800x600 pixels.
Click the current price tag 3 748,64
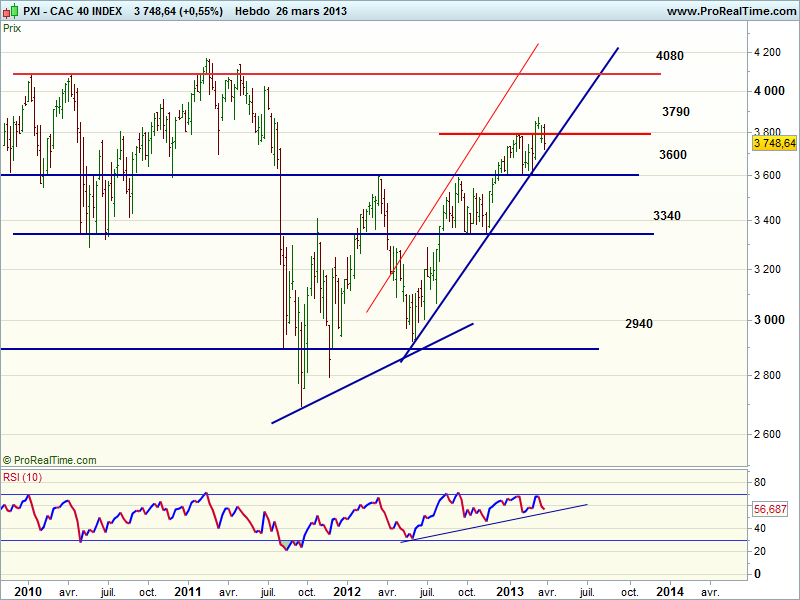(774, 144)
